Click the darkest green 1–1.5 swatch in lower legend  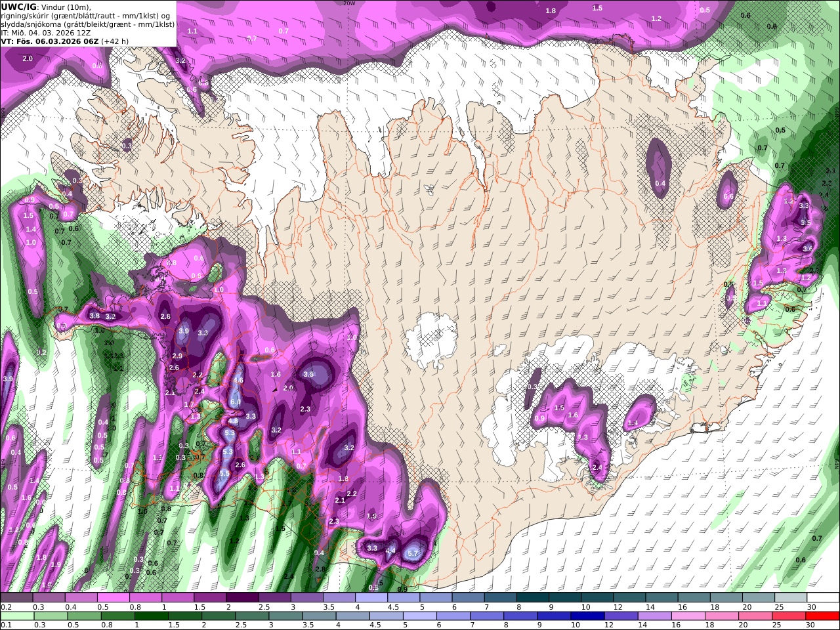coord(151,616)
